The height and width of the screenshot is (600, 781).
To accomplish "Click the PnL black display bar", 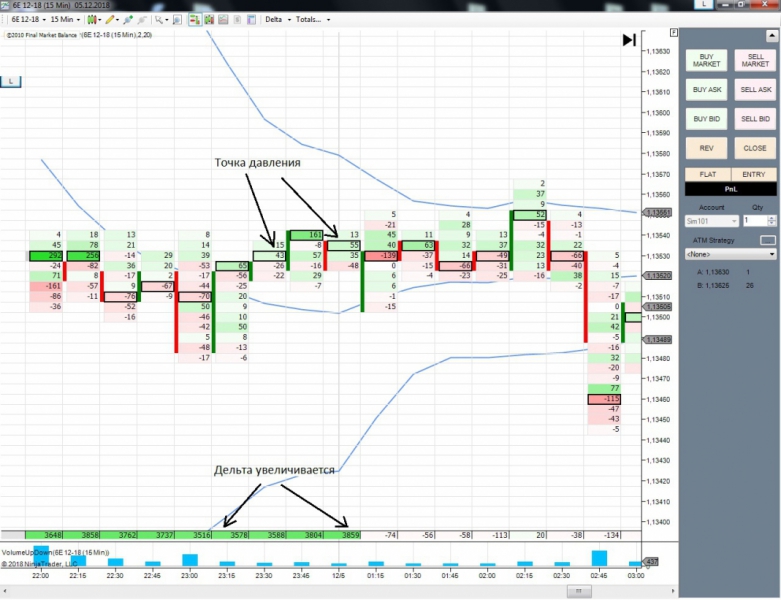I will point(731,189).
